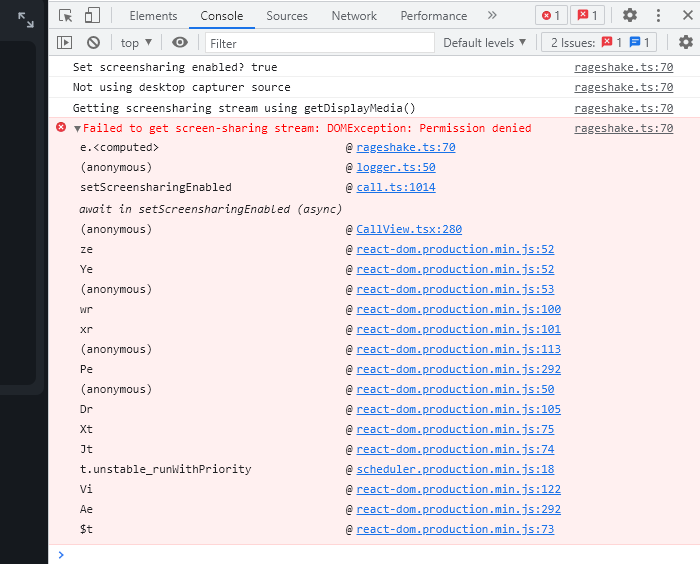The width and height of the screenshot is (700, 564).
Task: Open react-dom.production.min.js:53 link
Action: coord(455,290)
